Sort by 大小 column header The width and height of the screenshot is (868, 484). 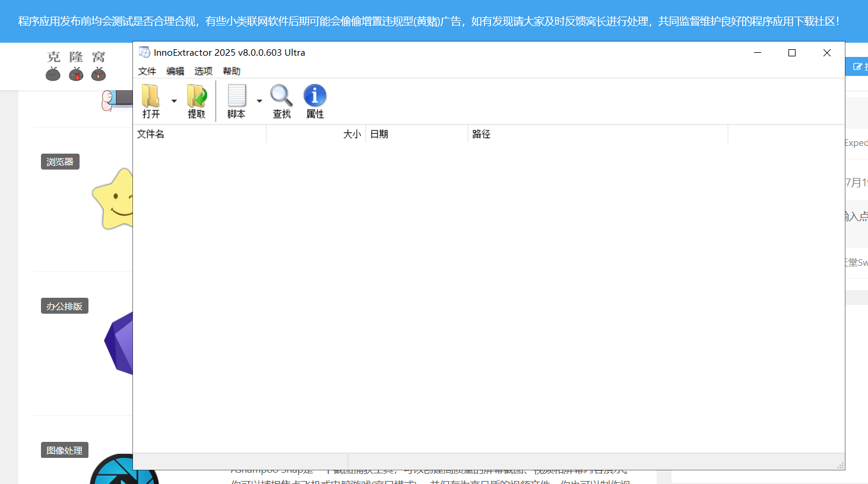316,134
